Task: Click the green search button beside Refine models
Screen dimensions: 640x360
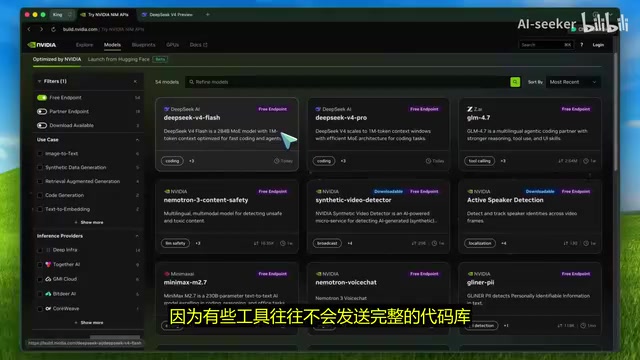Action: click(515, 82)
